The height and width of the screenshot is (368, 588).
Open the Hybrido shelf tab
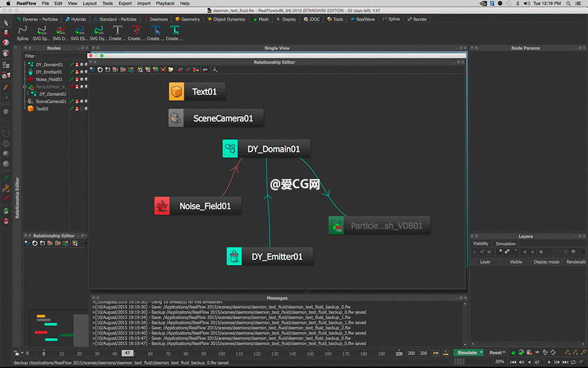[76, 19]
